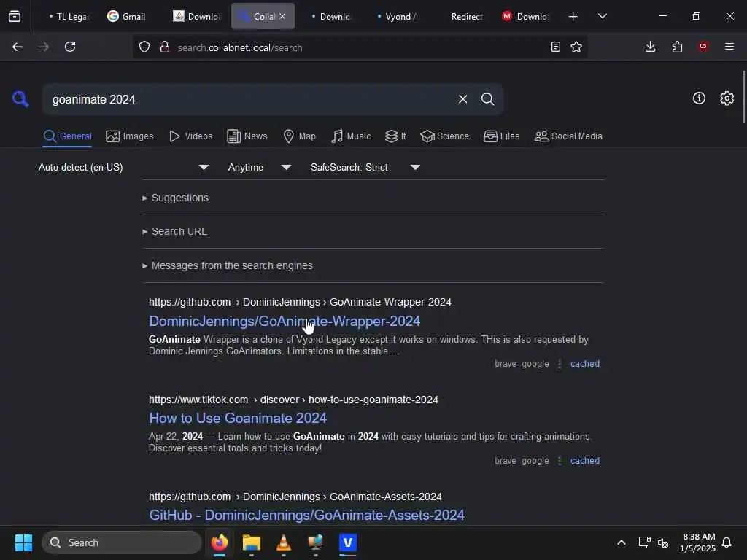Select the News search category

pyautogui.click(x=247, y=136)
